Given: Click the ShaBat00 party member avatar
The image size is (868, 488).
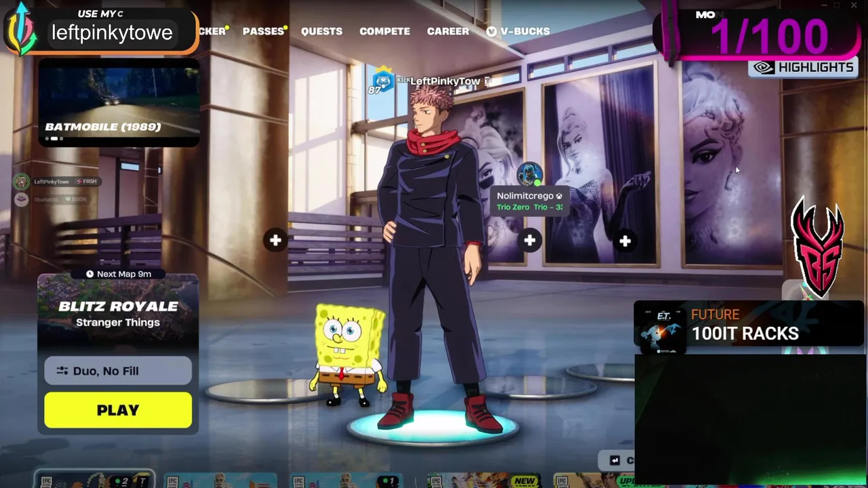Looking at the screenshot, I should click(22, 199).
